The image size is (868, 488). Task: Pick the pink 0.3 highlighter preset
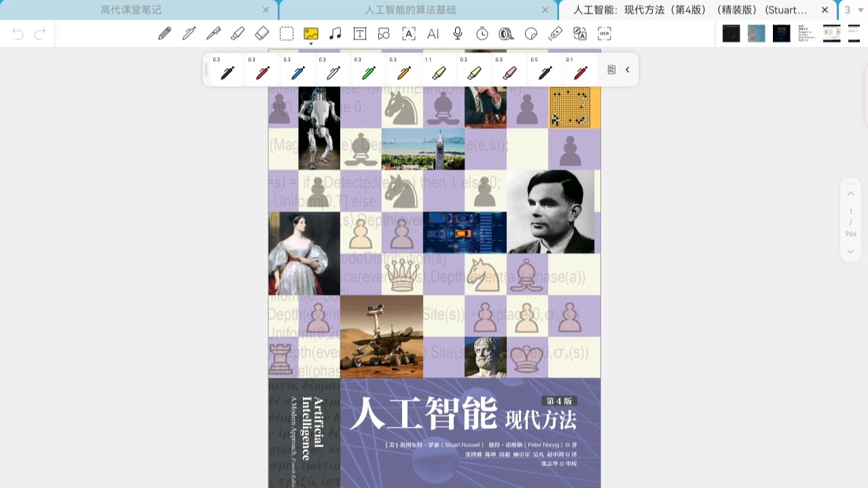tap(509, 70)
